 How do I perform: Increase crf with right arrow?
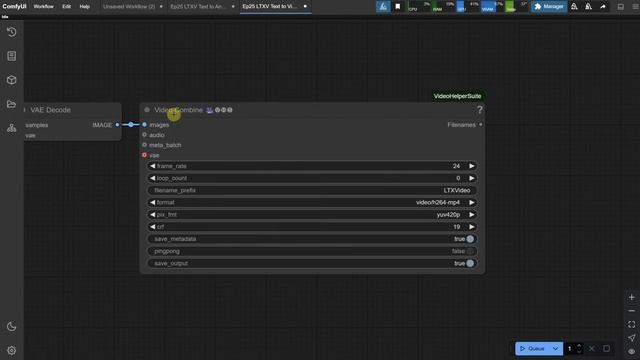472,227
